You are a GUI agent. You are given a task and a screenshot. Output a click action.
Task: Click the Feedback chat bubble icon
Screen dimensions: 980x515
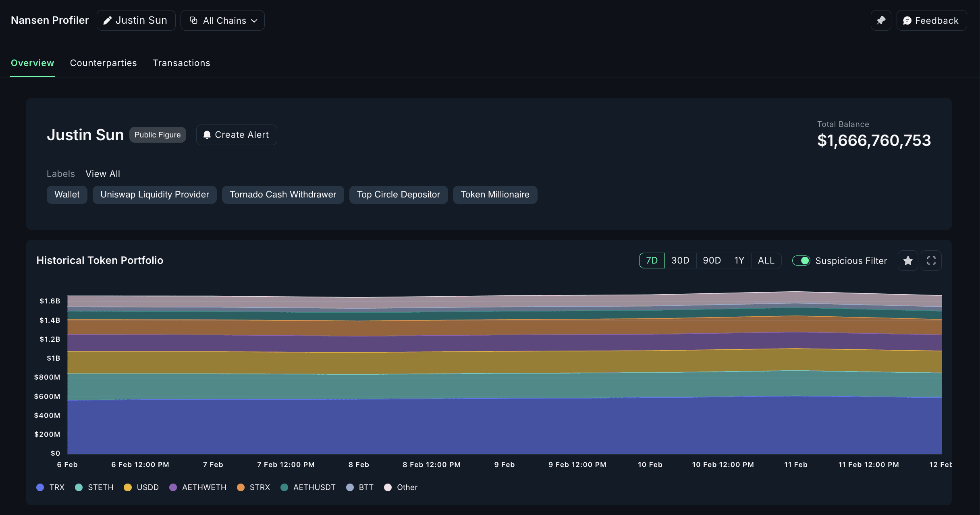[x=907, y=21]
